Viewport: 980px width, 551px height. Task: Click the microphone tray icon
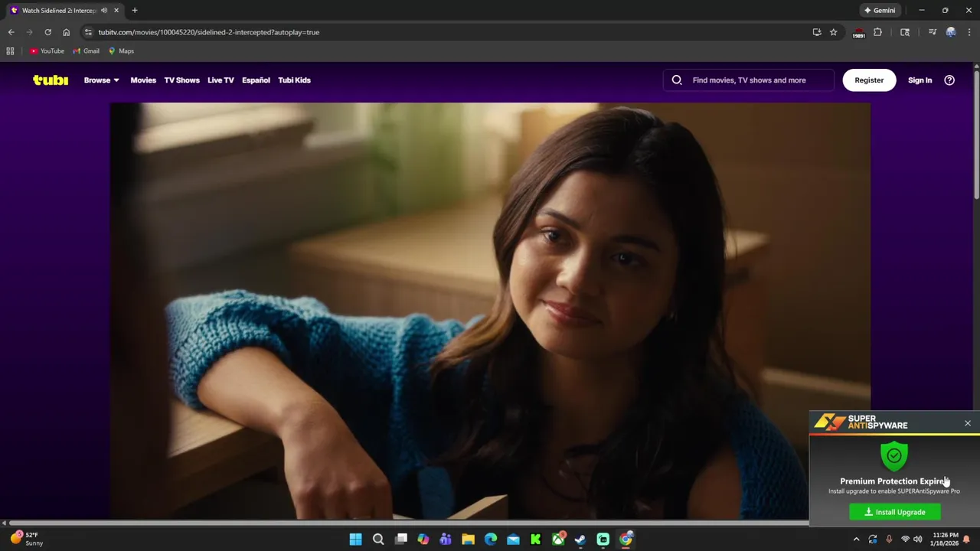point(889,540)
